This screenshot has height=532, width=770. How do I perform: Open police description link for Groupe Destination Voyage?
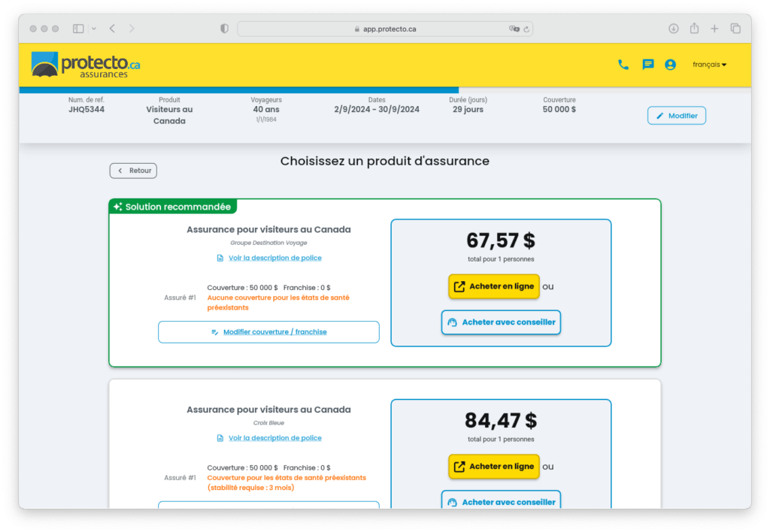pyautogui.click(x=275, y=258)
